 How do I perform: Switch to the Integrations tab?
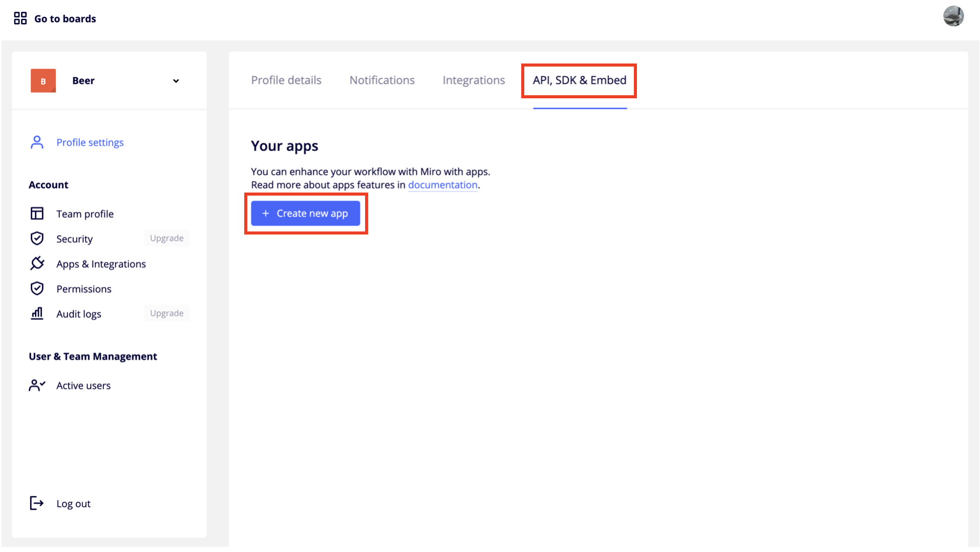pyautogui.click(x=474, y=80)
